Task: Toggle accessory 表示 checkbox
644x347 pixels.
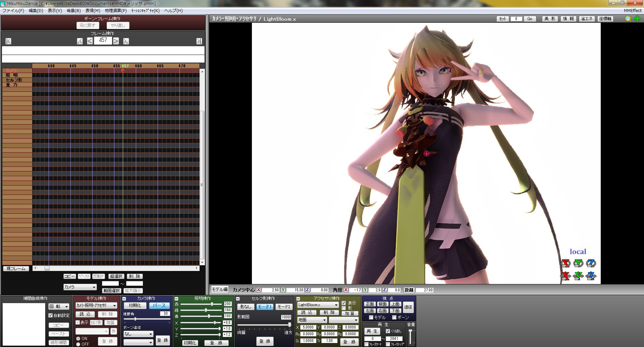Action: click(343, 303)
